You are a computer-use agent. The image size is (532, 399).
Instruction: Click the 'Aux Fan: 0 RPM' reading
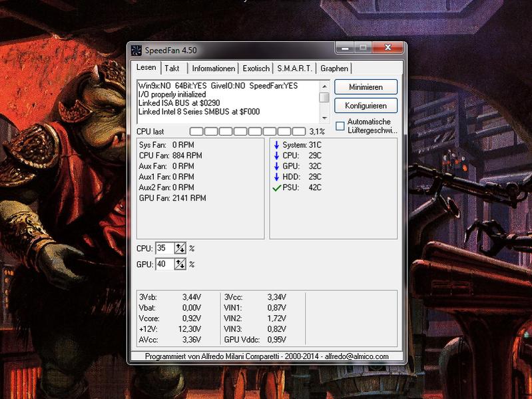coord(166,166)
